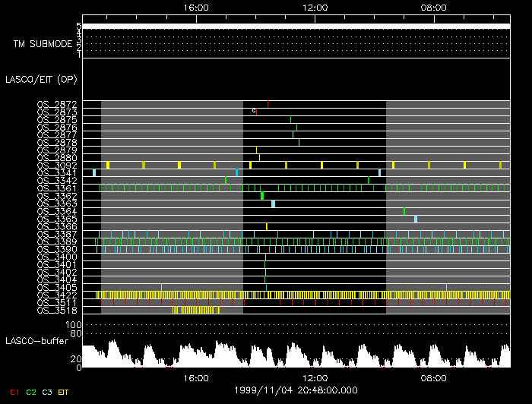Click the yellow EIT legend label
Screen dimensions: 532x404
pyautogui.click(x=64, y=393)
